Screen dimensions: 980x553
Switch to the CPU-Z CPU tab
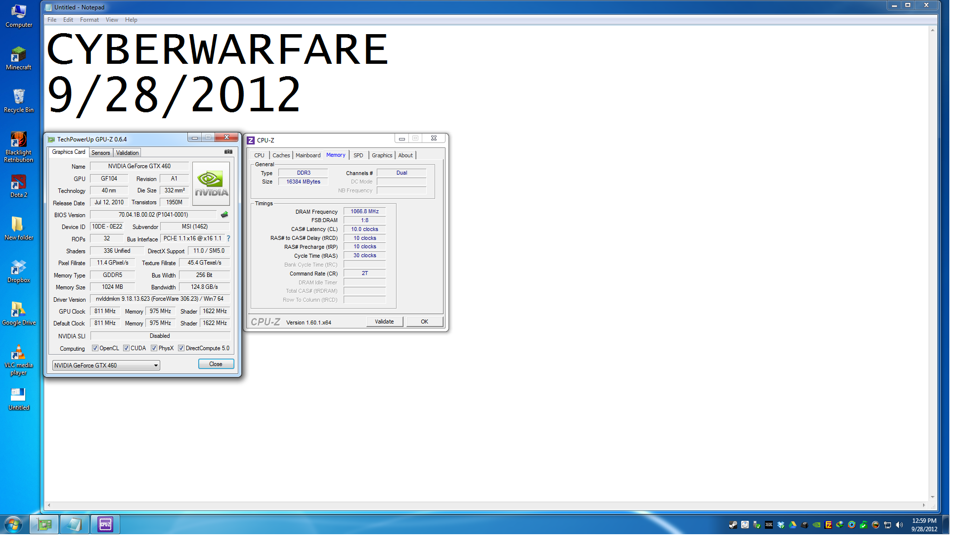(x=259, y=155)
